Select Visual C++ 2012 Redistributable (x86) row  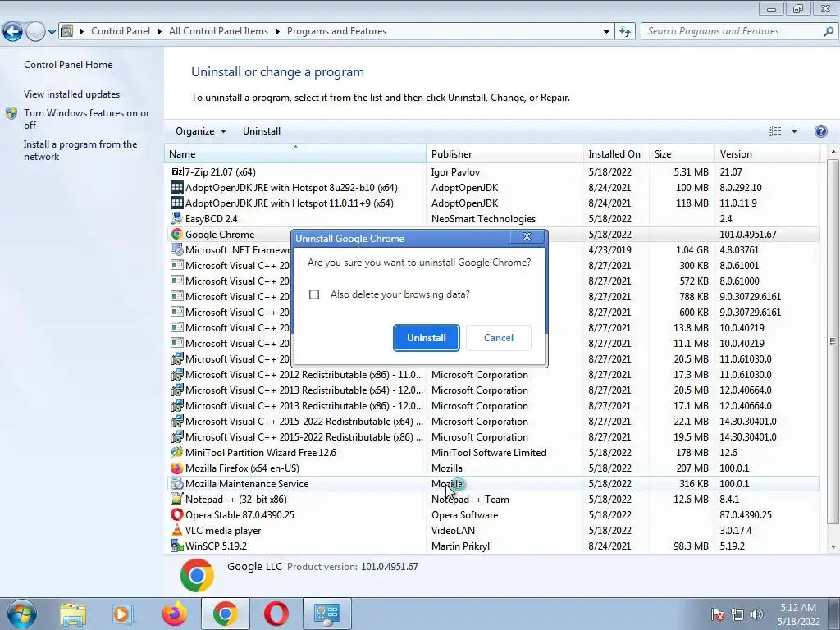(493, 374)
